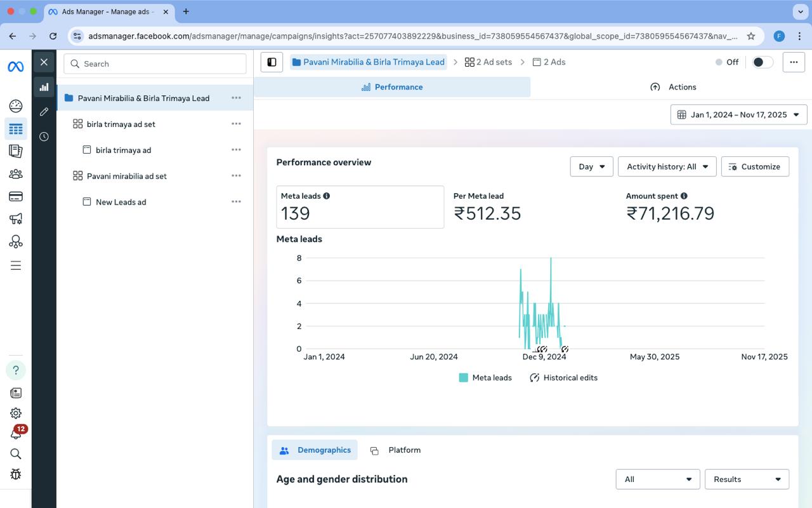The width and height of the screenshot is (812, 508).
Task: Click the Customize button
Action: [x=754, y=166]
